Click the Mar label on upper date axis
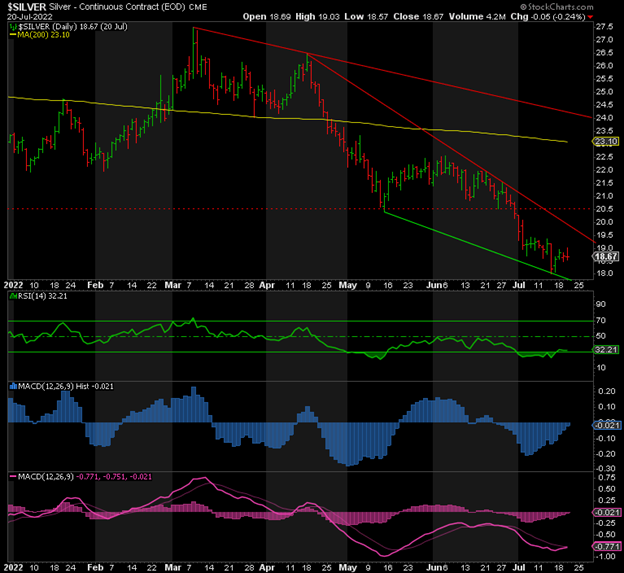624x573 pixels. (x=173, y=285)
